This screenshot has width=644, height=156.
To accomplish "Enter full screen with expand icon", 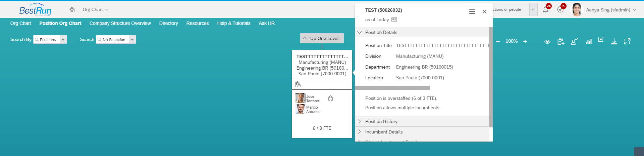I will (627, 41).
